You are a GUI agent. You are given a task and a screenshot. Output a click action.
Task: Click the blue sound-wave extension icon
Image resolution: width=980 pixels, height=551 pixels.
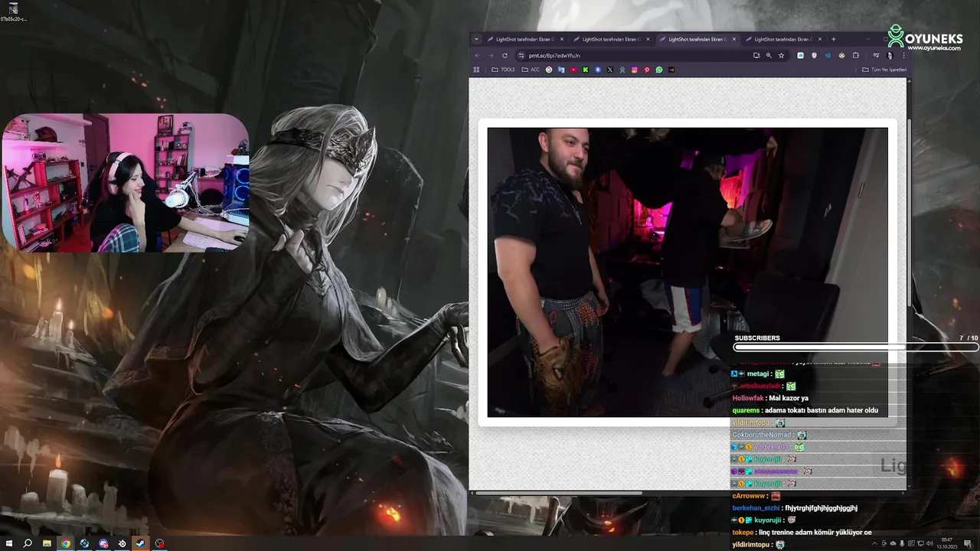click(x=828, y=55)
